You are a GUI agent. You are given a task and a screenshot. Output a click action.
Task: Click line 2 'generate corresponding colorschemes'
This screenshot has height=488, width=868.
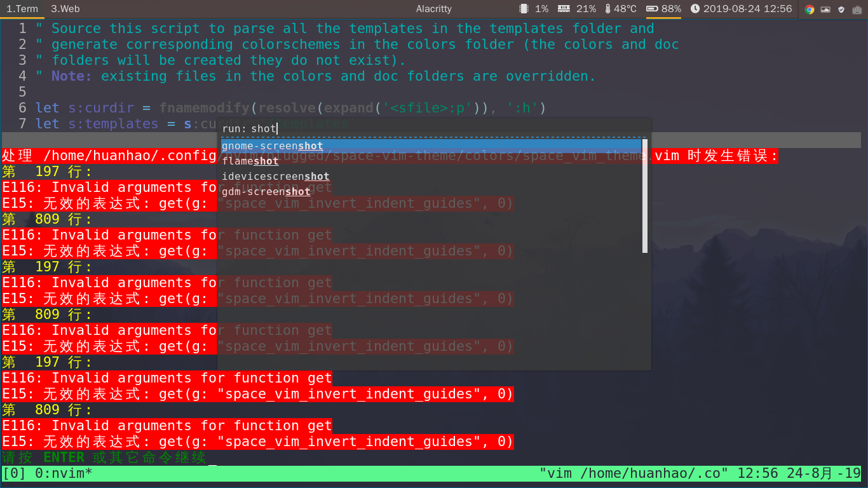pos(357,44)
